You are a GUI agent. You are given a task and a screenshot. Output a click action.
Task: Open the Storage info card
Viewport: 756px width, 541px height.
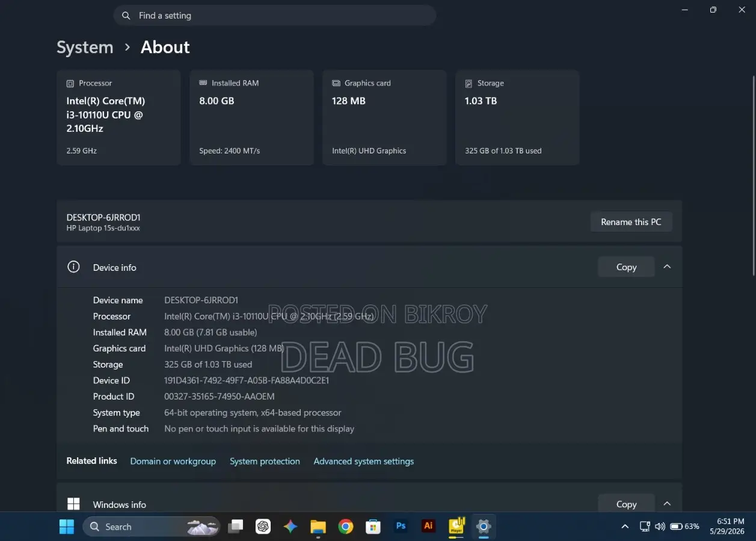pos(517,117)
